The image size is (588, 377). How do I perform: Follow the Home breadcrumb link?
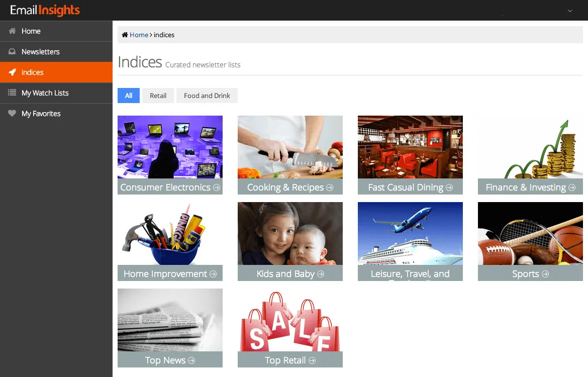tap(139, 35)
